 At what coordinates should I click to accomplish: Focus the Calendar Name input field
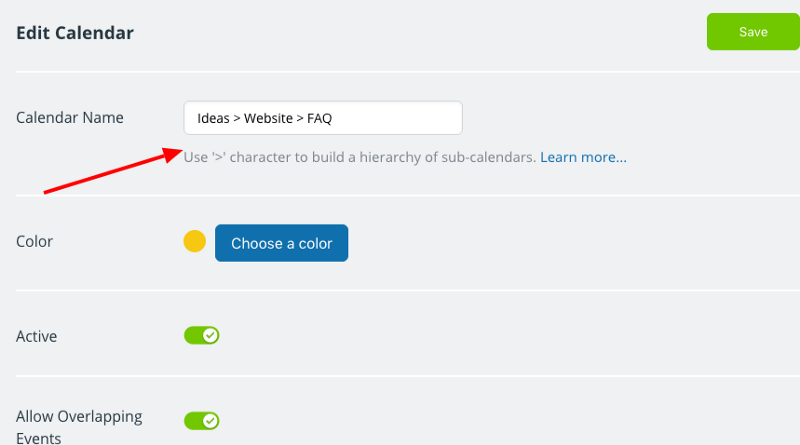click(323, 118)
